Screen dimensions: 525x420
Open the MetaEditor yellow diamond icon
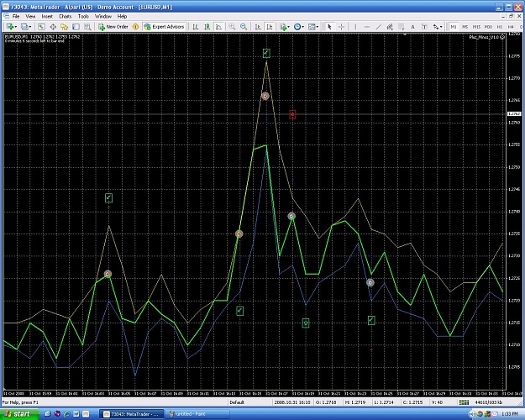click(135, 27)
